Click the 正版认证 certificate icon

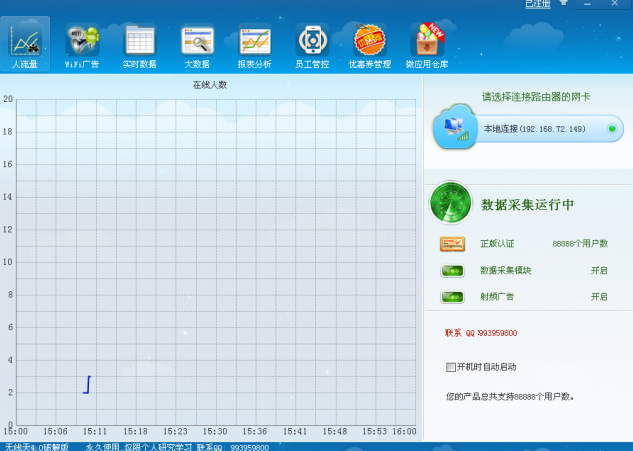pos(452,244)
